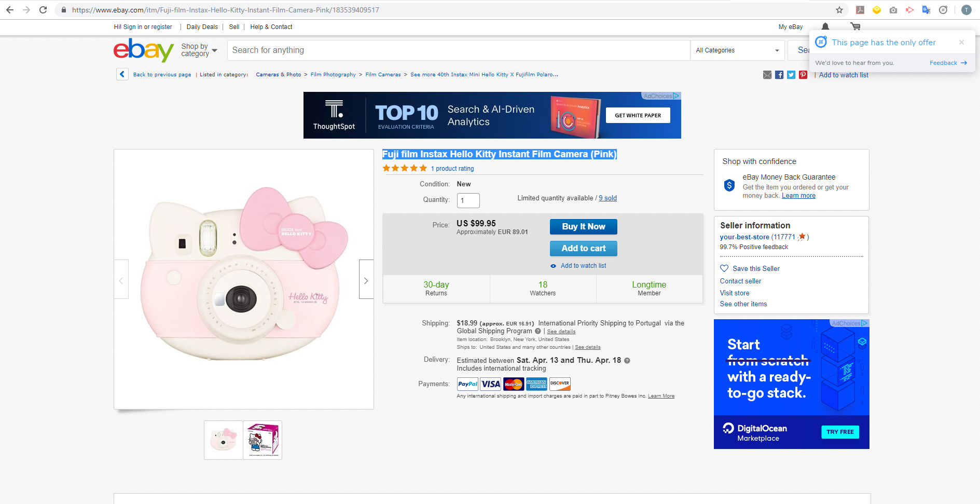Share listing on Facebook
The image size is (980, 504).
pyautogui.click(x=779, y=75)
